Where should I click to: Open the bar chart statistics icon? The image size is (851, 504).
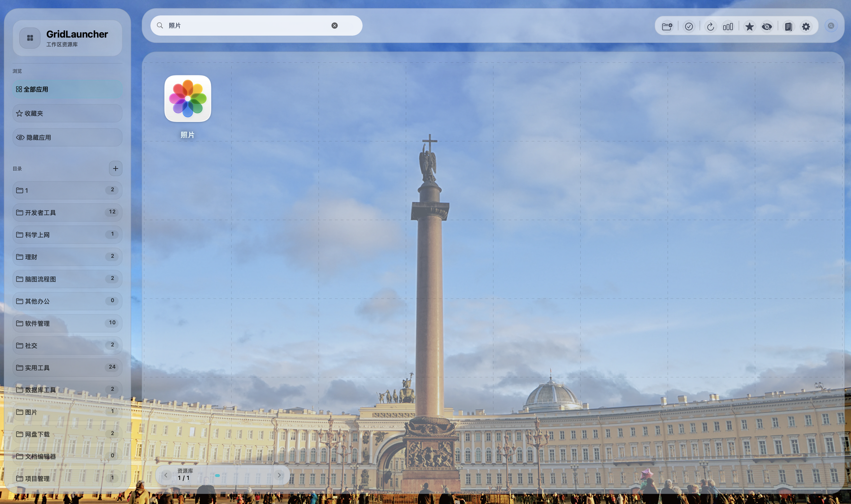point(728,26)
